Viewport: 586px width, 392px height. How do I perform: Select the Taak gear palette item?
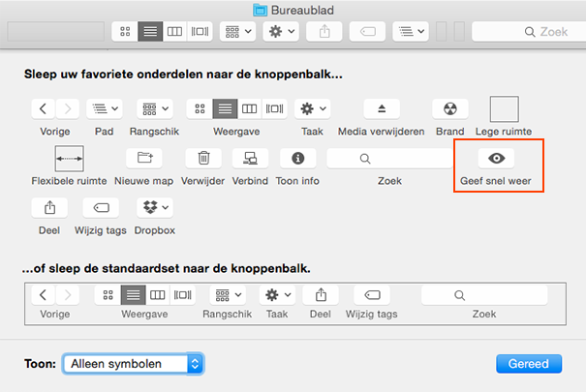313,108
